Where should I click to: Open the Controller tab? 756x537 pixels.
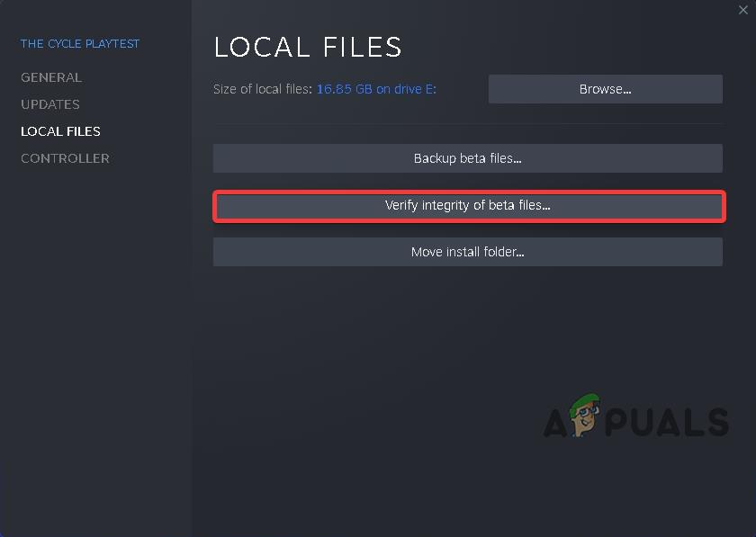(x=65, y=158)
